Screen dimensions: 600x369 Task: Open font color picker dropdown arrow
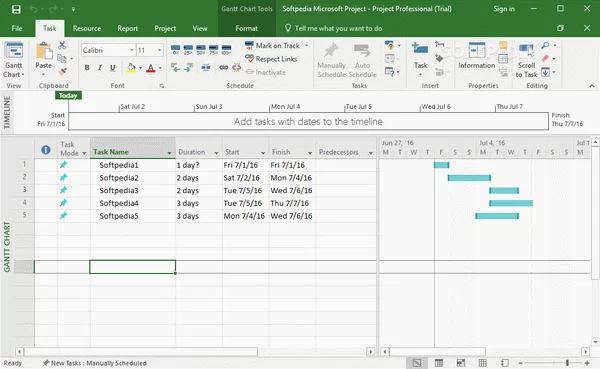click(160, 68)
